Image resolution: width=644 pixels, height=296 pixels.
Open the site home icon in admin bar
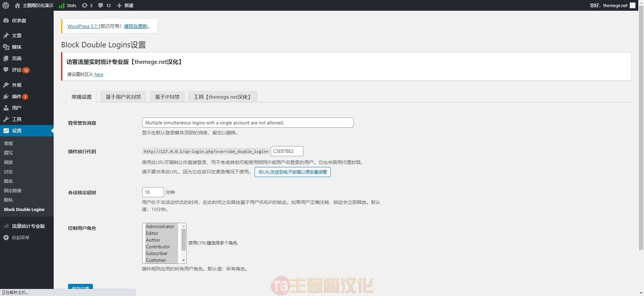[17, 5]
